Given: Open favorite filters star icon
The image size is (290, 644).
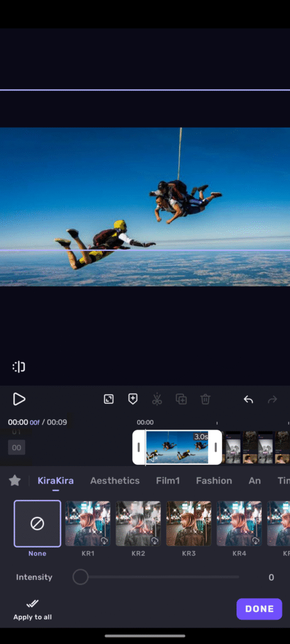Looking at the screenshot, I should [x=15, y=480].
